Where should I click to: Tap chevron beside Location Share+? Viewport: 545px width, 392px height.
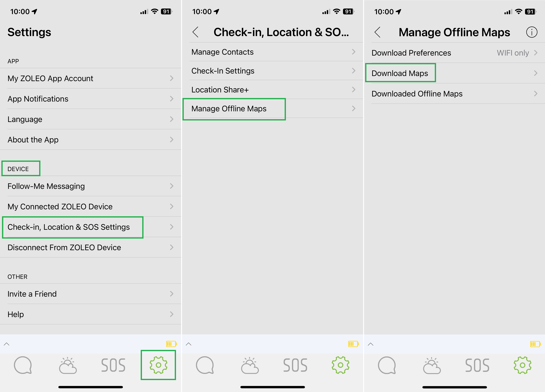click(354, 89)
